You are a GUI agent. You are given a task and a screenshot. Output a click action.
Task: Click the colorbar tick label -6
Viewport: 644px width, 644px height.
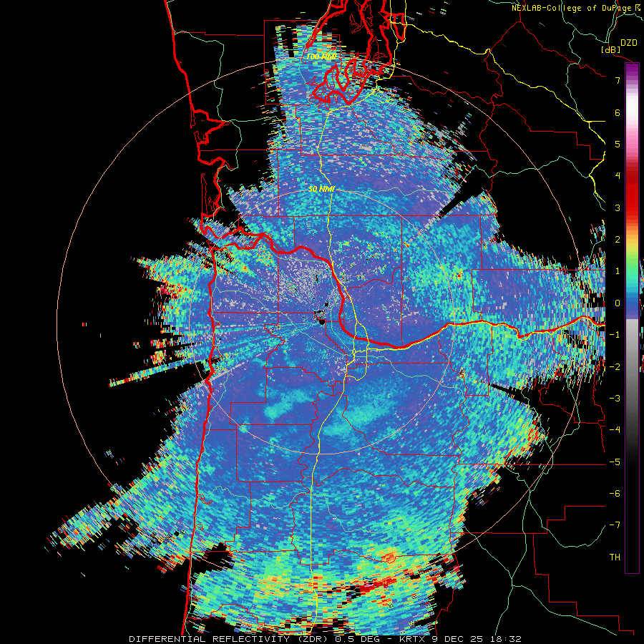tap(615, 494)
